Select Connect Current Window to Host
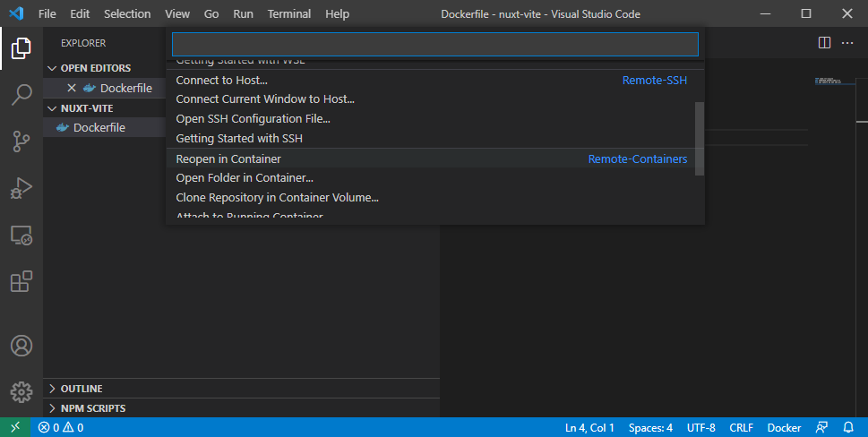The height and width of the screenshot is (437, 868). 431,99
